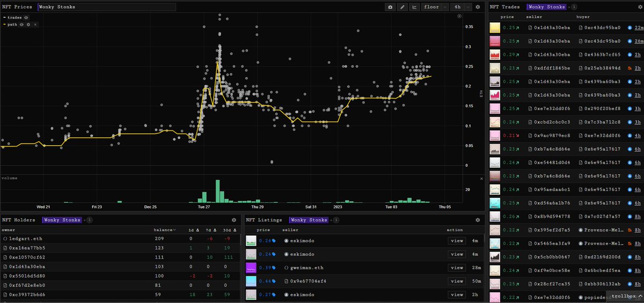Open the line chart indicators icon

[414, 7]
